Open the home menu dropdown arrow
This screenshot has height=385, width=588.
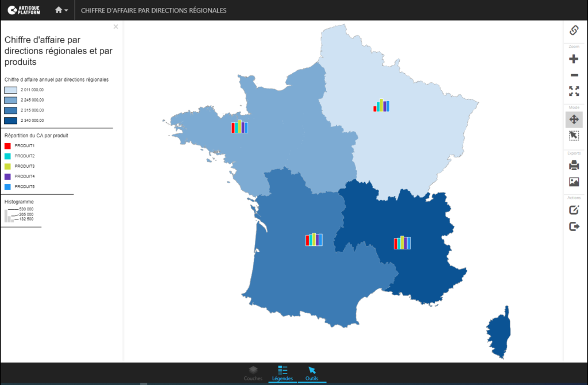tap(67, 10)
